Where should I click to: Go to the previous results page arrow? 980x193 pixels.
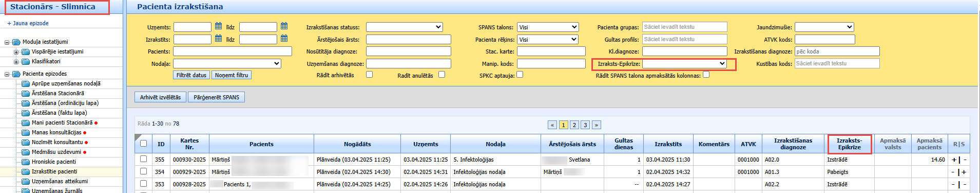[x=552, y=125]
